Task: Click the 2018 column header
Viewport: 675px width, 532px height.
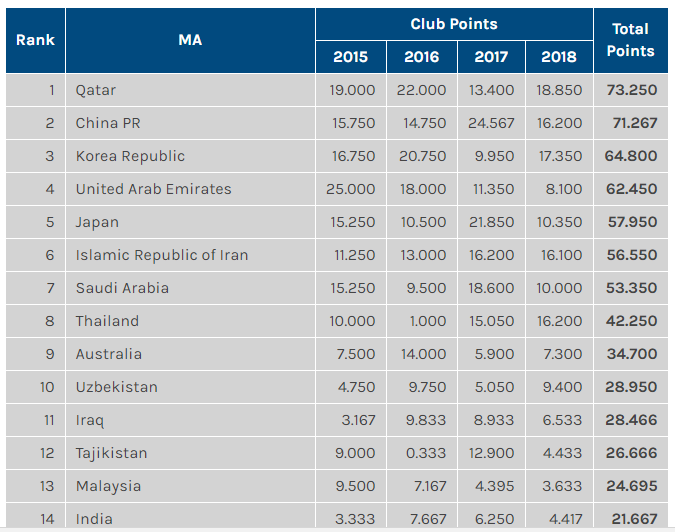Action: point(559,57)
